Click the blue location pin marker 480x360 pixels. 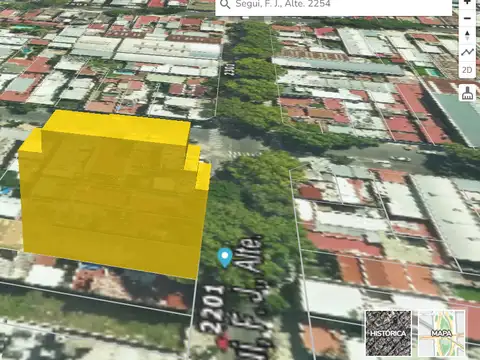click(x=225, y=258)
